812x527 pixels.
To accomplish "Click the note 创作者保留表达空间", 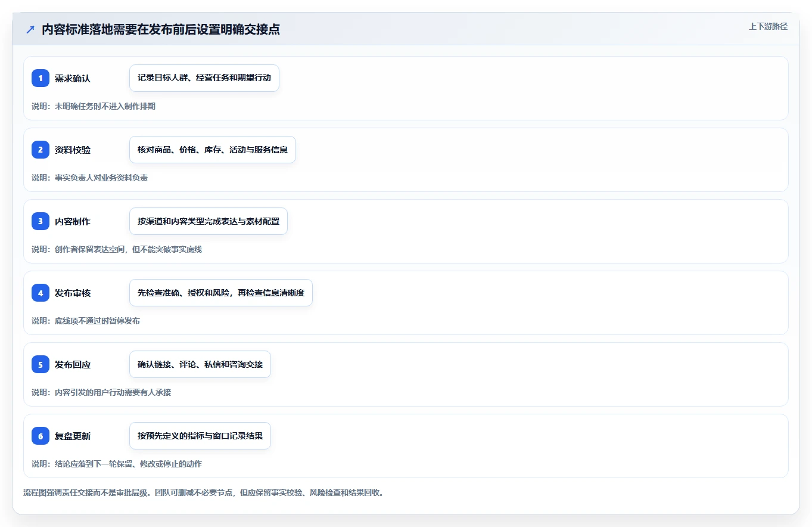I will [91, 249].
